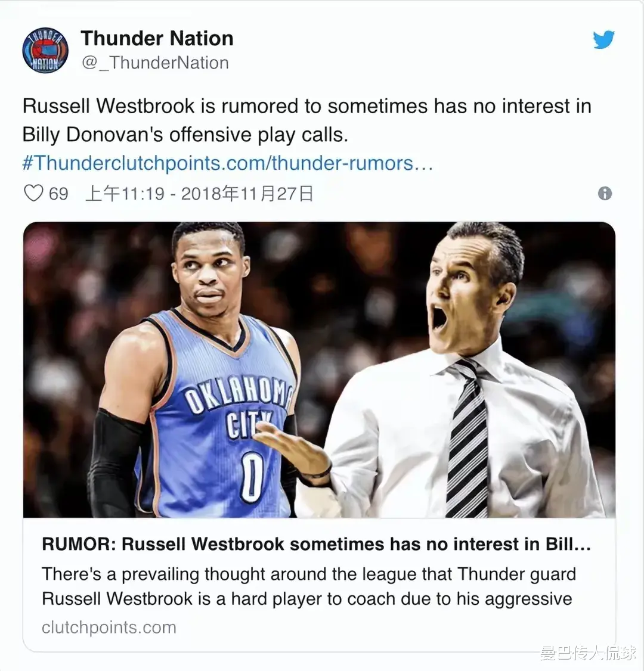Image resolution: width=644 pixels, height=671 pixels.
Task: Click the tweet text about Russell Westbrook
Action: click(306, 120)
